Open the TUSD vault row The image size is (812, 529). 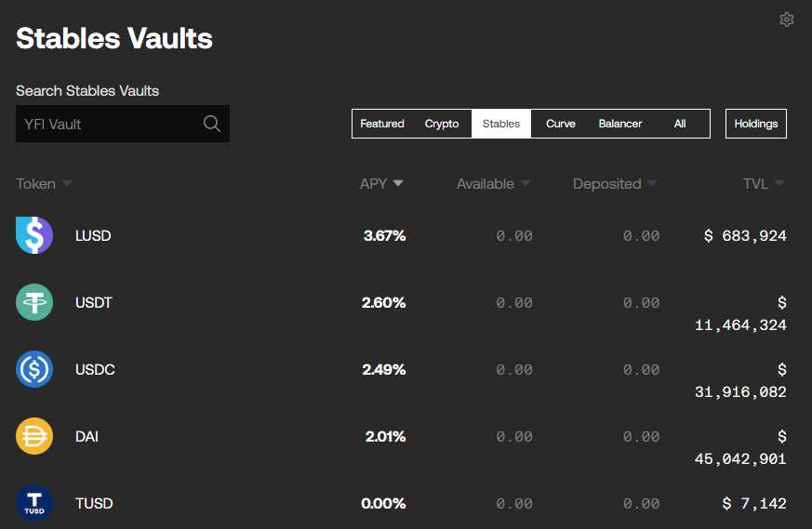click(x=401, y=503)
